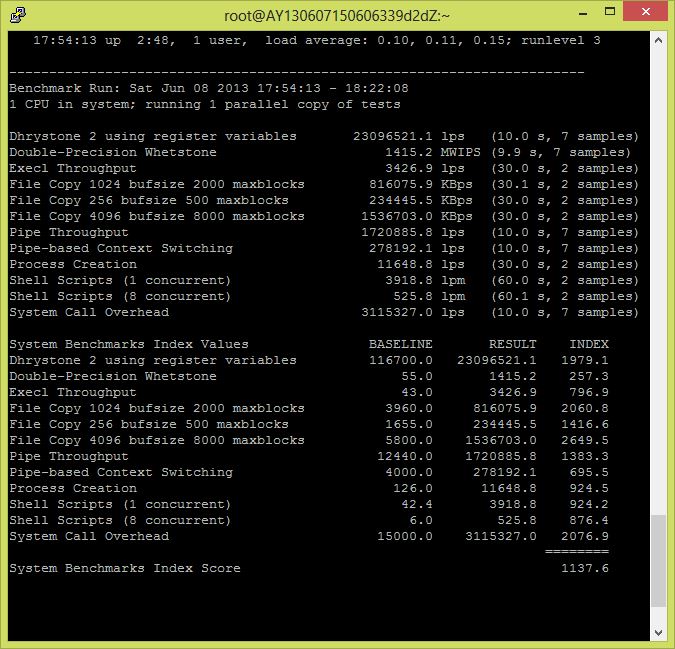
Task: Click the RESULT column header
Action: (x=512, y=344)
